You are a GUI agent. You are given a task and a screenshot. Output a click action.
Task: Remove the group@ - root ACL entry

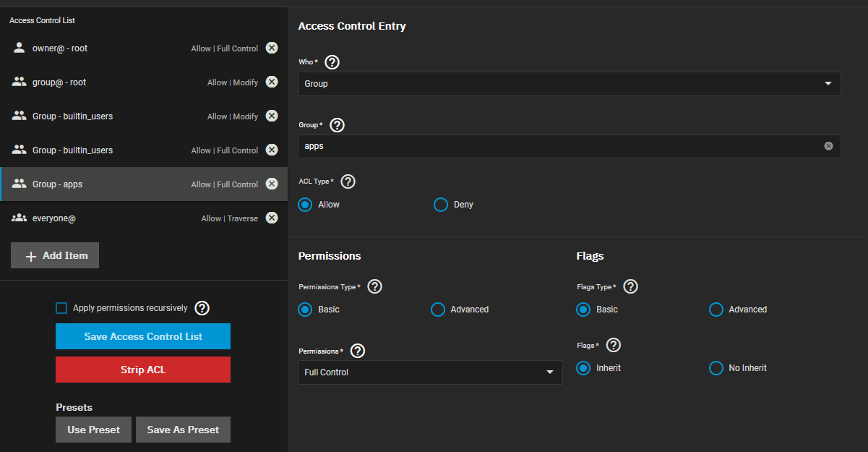(x=272, y=82)
